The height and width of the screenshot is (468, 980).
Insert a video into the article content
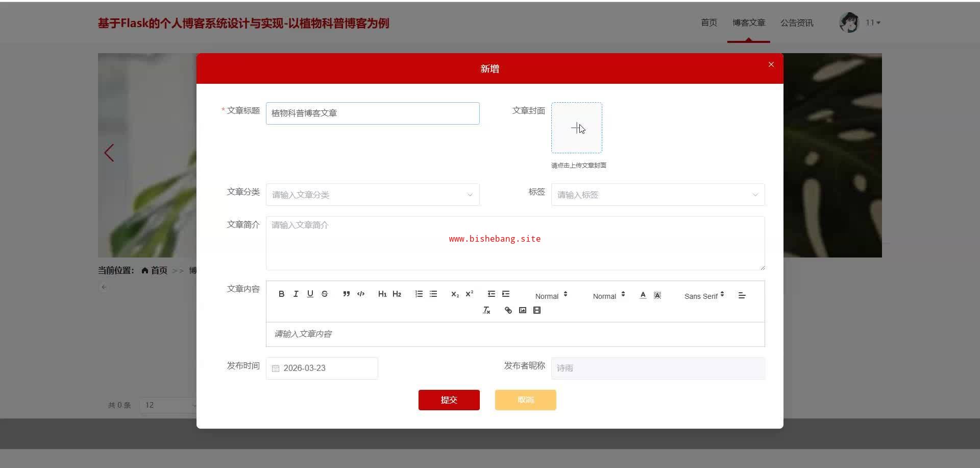click(x=536, y=310)
